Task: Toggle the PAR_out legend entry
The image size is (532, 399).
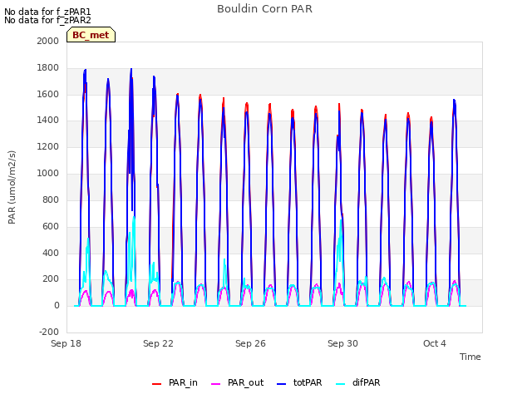Action: tap(237, 382)
